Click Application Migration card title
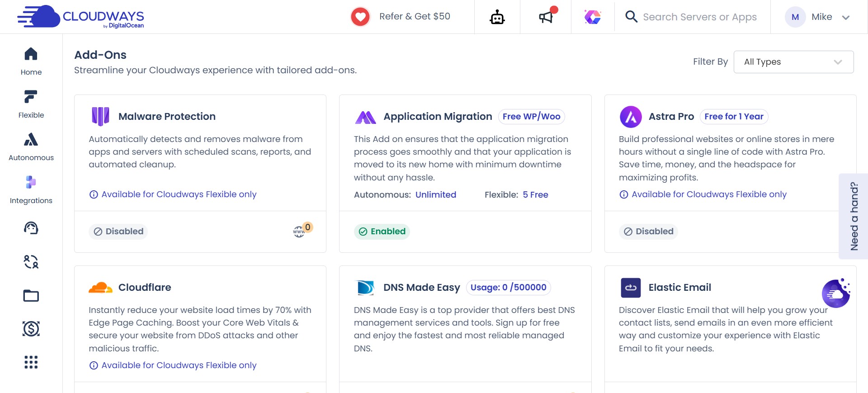This screenshot has width=868, height=393. [438, 117]
